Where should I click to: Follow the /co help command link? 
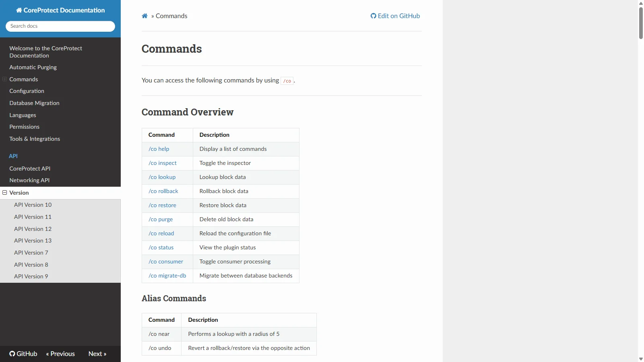tap(159, 149)
